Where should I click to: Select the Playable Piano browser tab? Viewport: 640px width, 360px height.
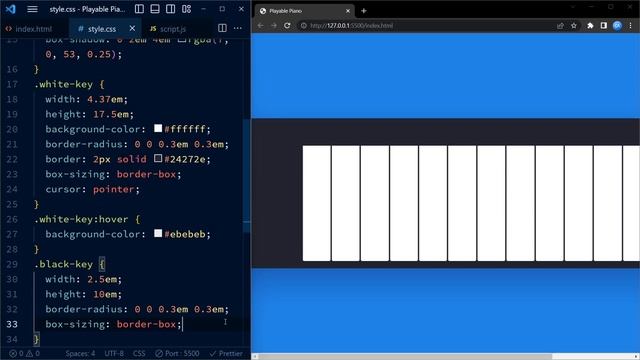click(x=303, y=11)
